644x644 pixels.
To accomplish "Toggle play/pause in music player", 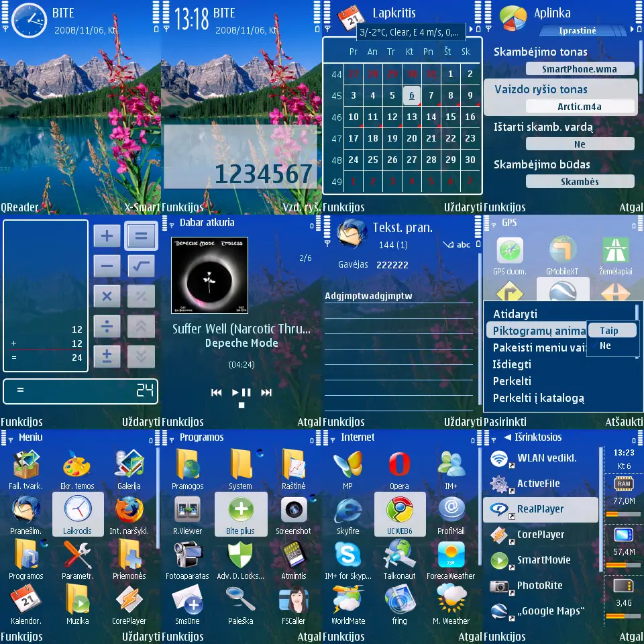I will pos(241,392).
